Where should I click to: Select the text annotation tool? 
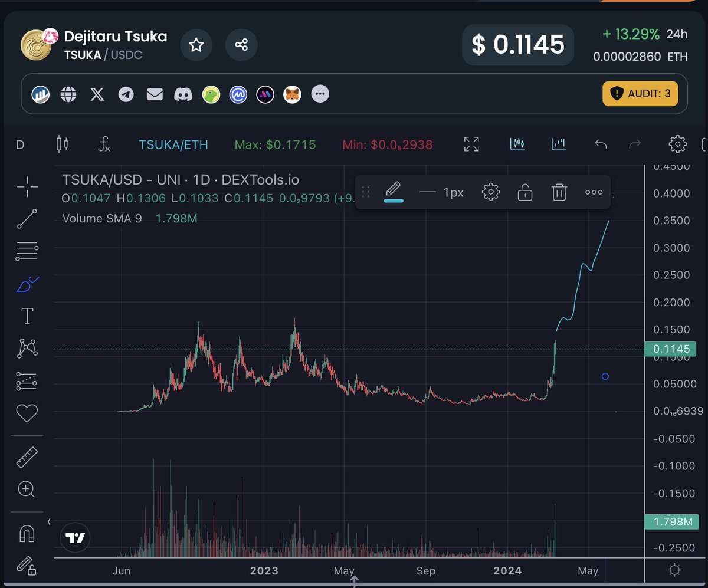(27, 316)
